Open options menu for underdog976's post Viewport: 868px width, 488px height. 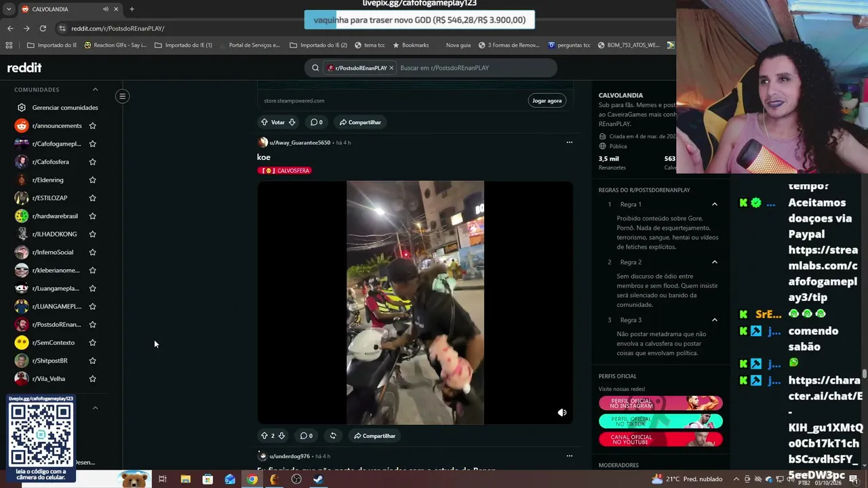[x=570, y=456]
